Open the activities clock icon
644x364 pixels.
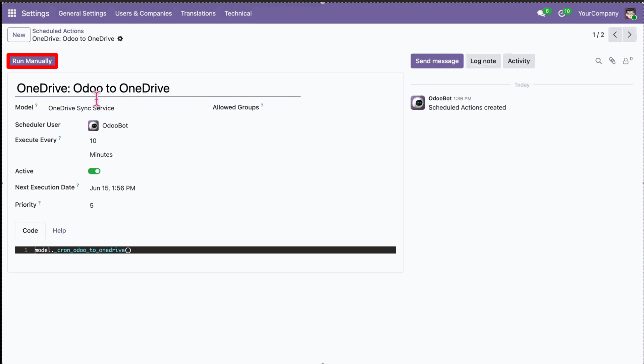(562, 13)
